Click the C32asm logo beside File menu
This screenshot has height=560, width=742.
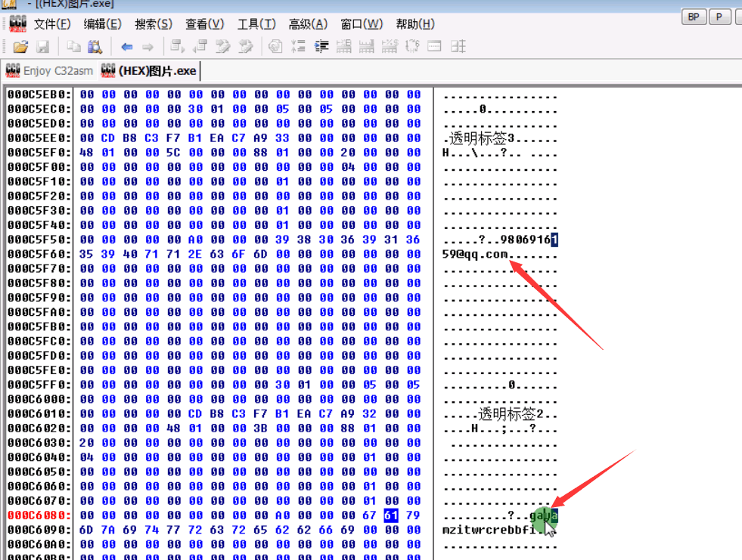coord(17,23)
